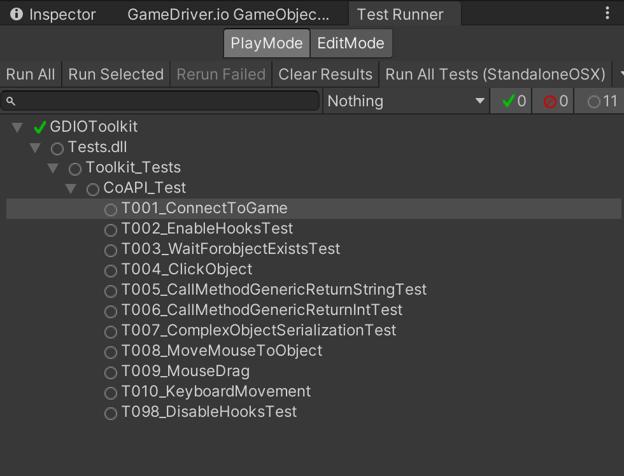Image resolution: width=624 pixels, height=476 pixels.
Task: Click the status circle beside T009_MouseDrag
Action: [x=111, y=372]
